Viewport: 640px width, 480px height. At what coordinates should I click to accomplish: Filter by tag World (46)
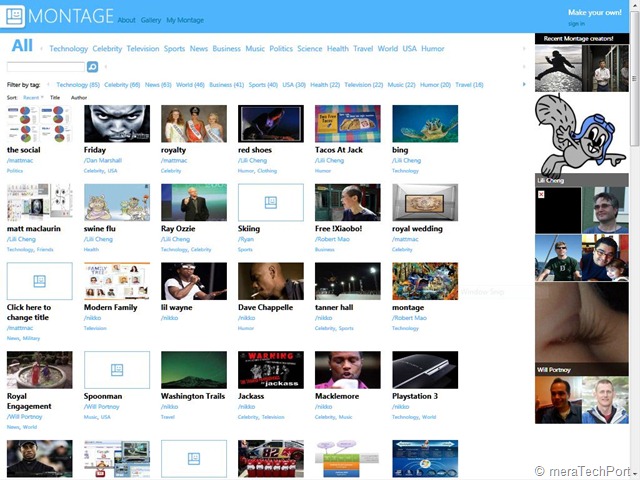(190, 84)
